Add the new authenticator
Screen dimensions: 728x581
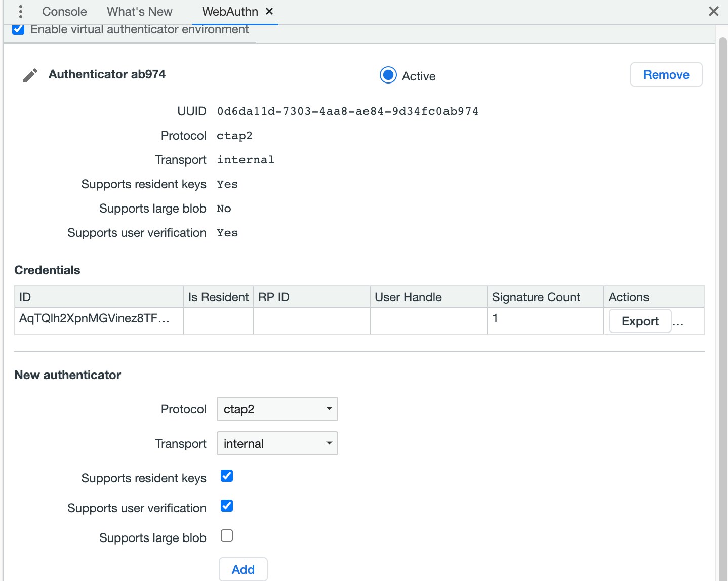(243, 570)
